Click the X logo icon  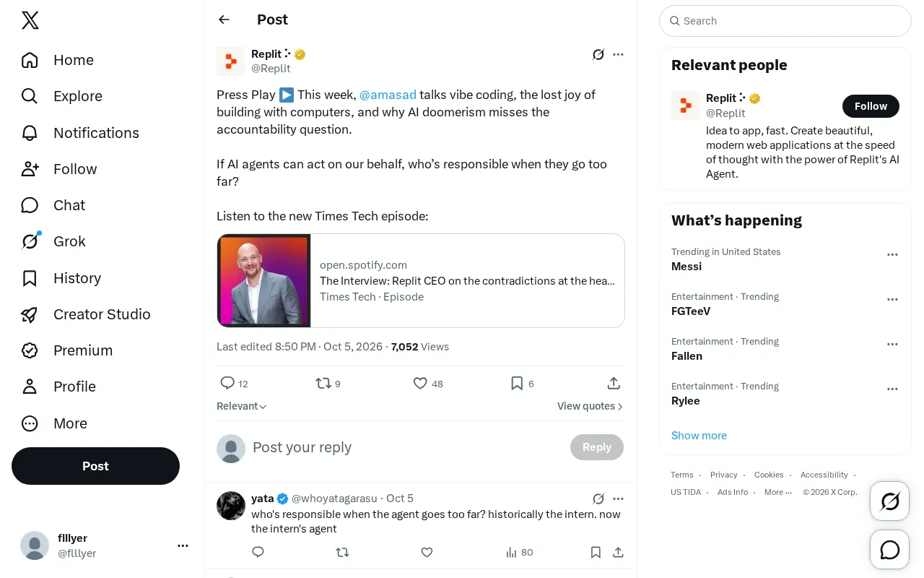click(30, 20)
